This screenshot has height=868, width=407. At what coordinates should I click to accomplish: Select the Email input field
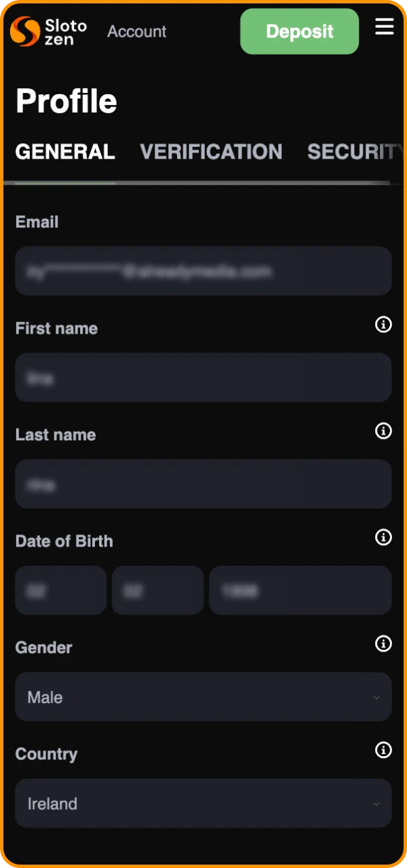click(x=203, y=271)
